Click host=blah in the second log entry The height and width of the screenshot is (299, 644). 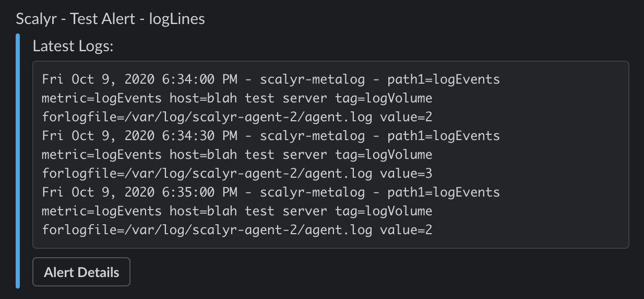click(204, 154)
